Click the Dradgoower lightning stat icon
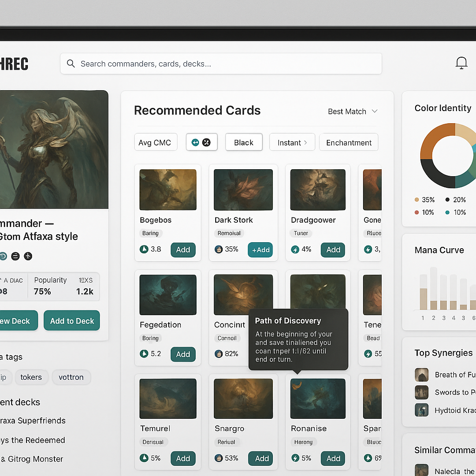476x476 pixels. coord(295,250)
